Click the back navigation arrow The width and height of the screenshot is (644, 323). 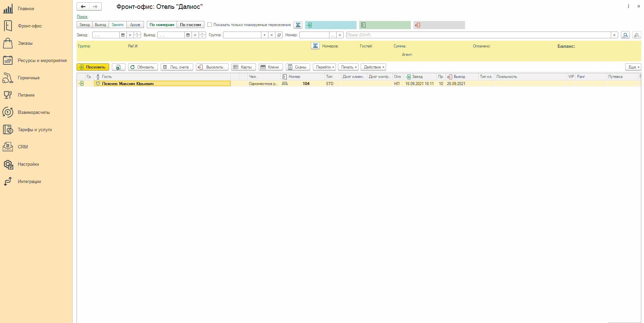[x=83, y=6]
